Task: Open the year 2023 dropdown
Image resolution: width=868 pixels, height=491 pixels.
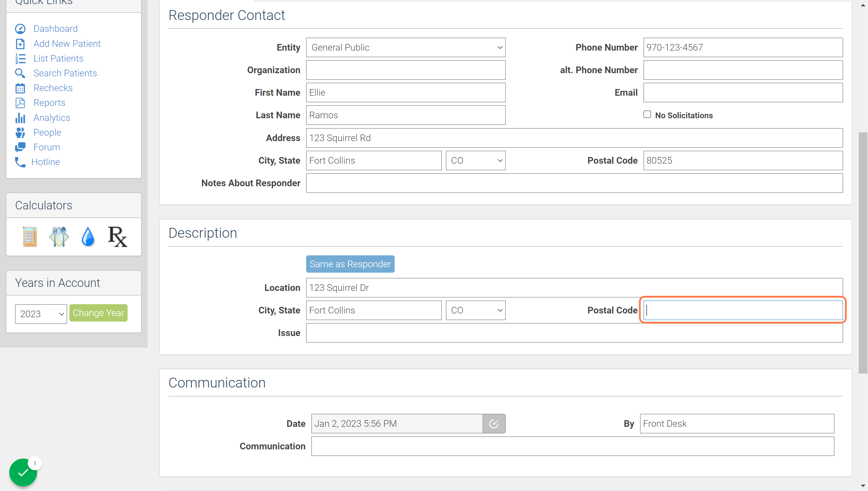Action: (41, 314)
